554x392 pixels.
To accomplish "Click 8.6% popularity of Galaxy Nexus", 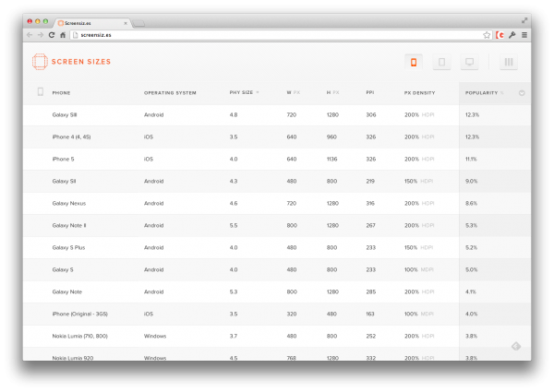I will pyautogui.click(x=471, y=203).
